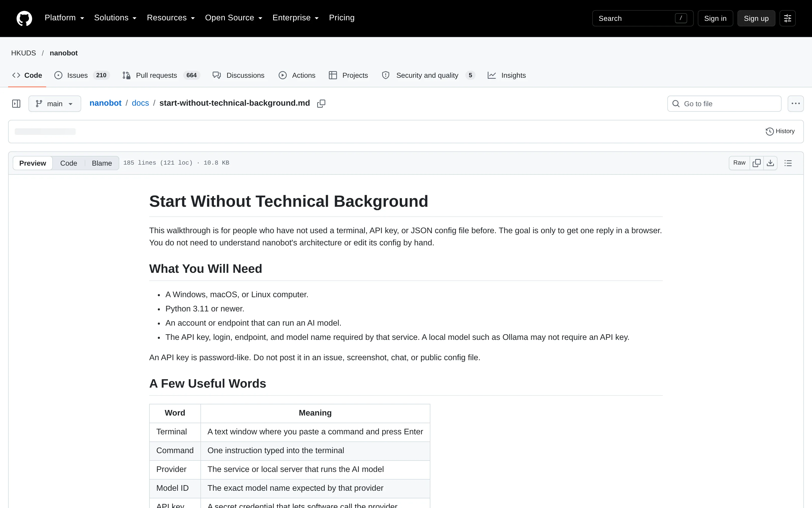The width and height of the screenshot is (812, 508).
Task: Click the Issues count badge 210
Action: point(101,75)
